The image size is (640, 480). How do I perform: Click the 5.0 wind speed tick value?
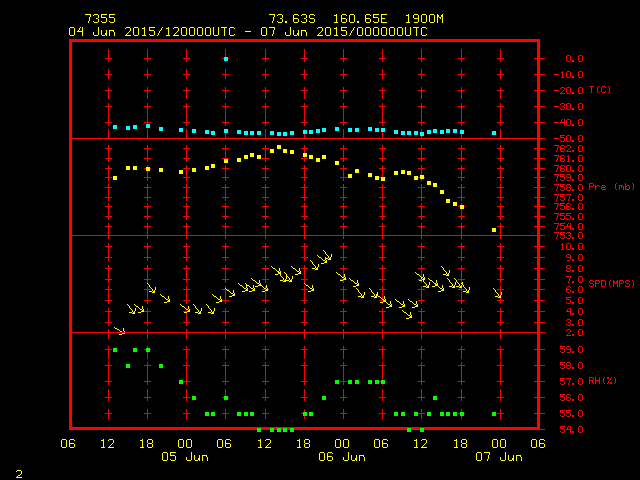coord(574,301)
